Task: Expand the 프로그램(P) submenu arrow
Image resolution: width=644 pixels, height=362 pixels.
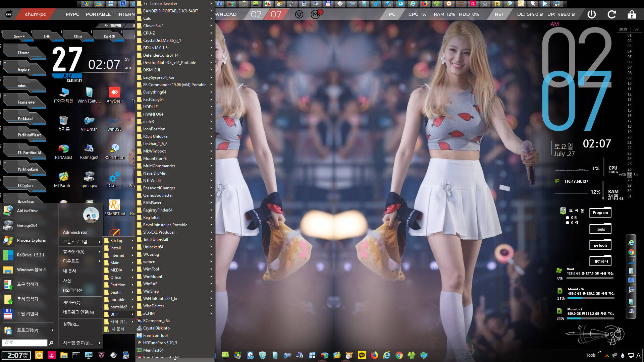Action: (x=52, y=330)
